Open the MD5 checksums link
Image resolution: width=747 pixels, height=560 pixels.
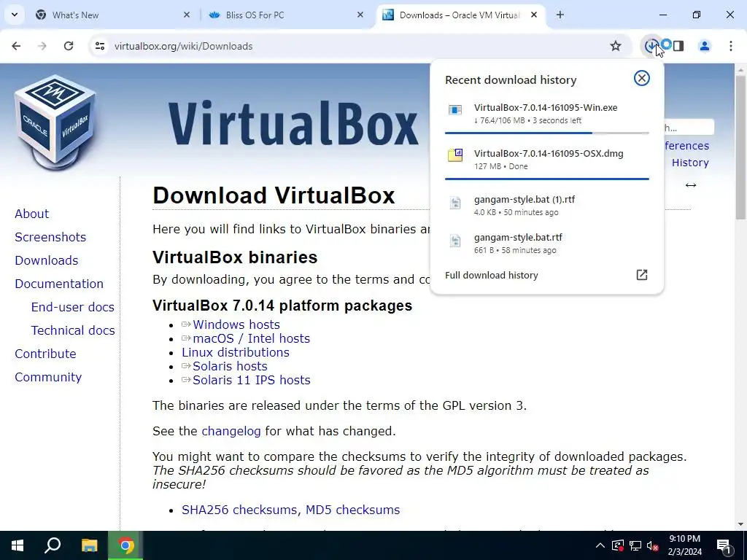[x=352, y=510]
